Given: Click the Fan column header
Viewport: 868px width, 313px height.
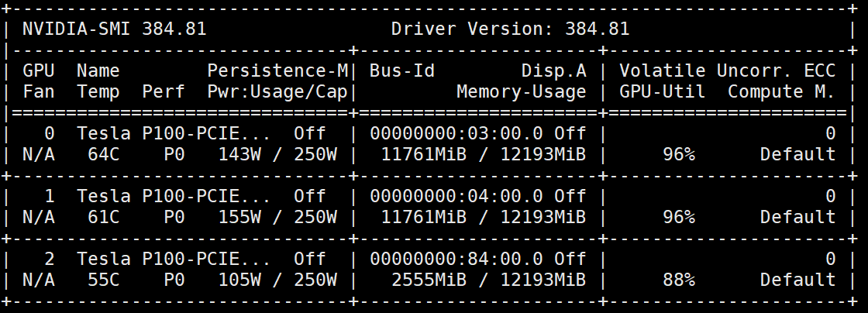Looking at the screenshot, I should (x=38, y=91).
